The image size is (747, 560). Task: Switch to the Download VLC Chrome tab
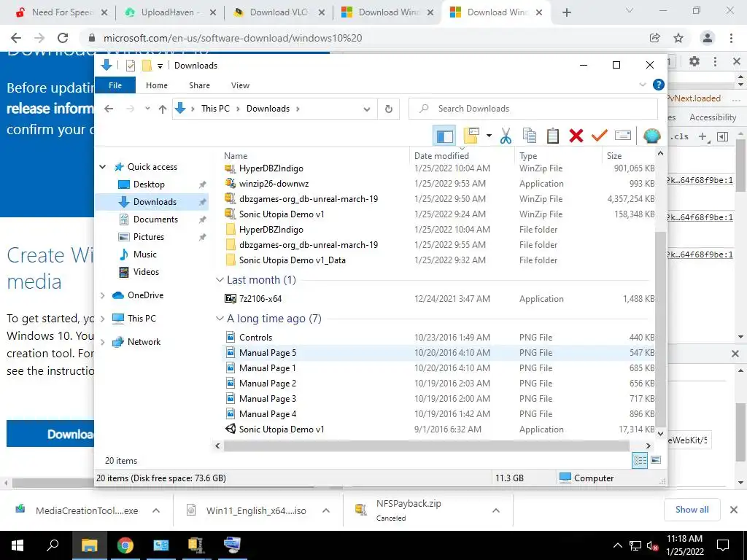[x=279, y=12]
